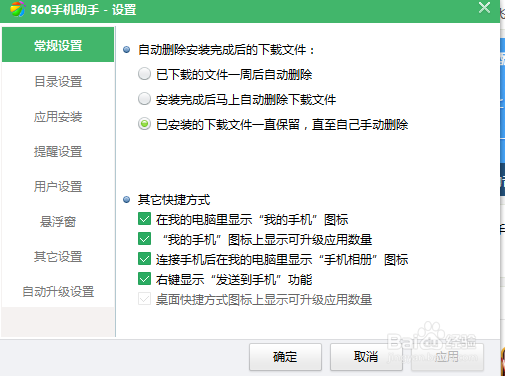The image size is (505, 376).
Task: Select the 其它设置 tab
Action: pos(58,256)
